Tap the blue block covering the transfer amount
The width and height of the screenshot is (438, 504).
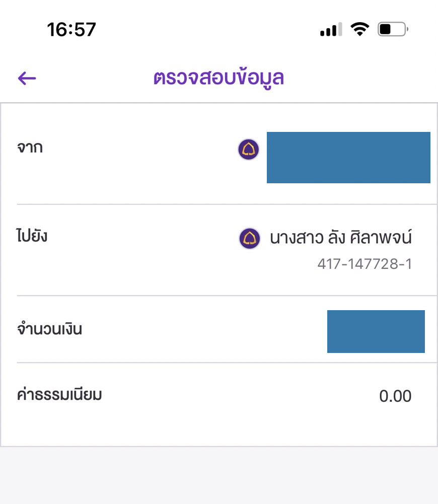[376, 331]
